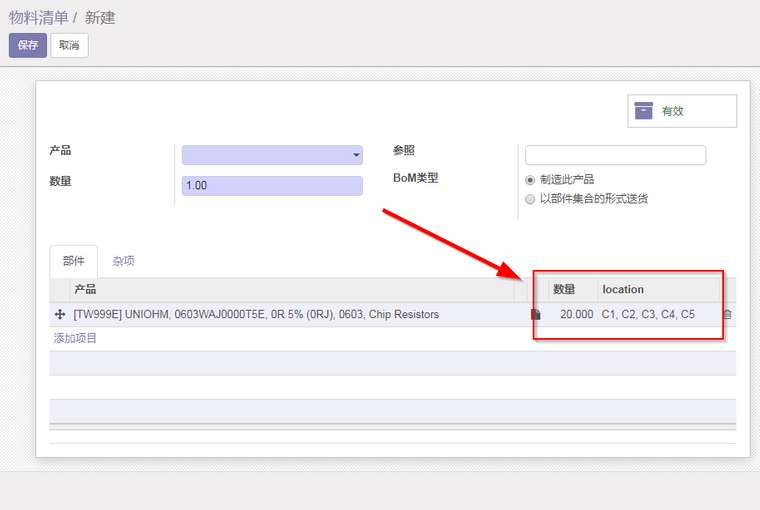Image resolution: width=760 pixels, height=510 pixels.
Task: Switch to the 杂项 tab
Action: [123, 261]
